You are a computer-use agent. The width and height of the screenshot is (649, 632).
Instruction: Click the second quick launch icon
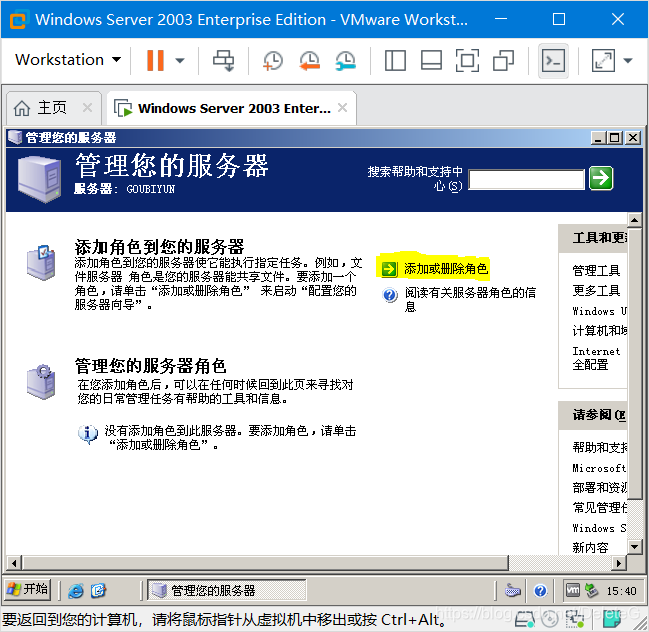99,590
